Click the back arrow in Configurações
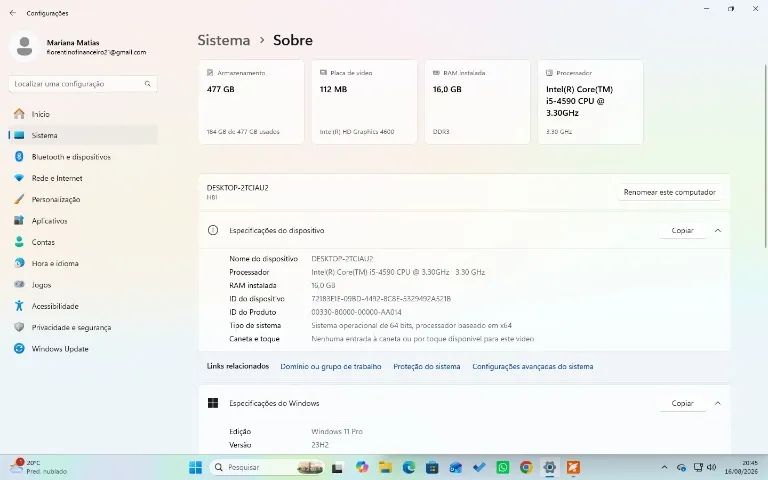 [x=13, y=13]
